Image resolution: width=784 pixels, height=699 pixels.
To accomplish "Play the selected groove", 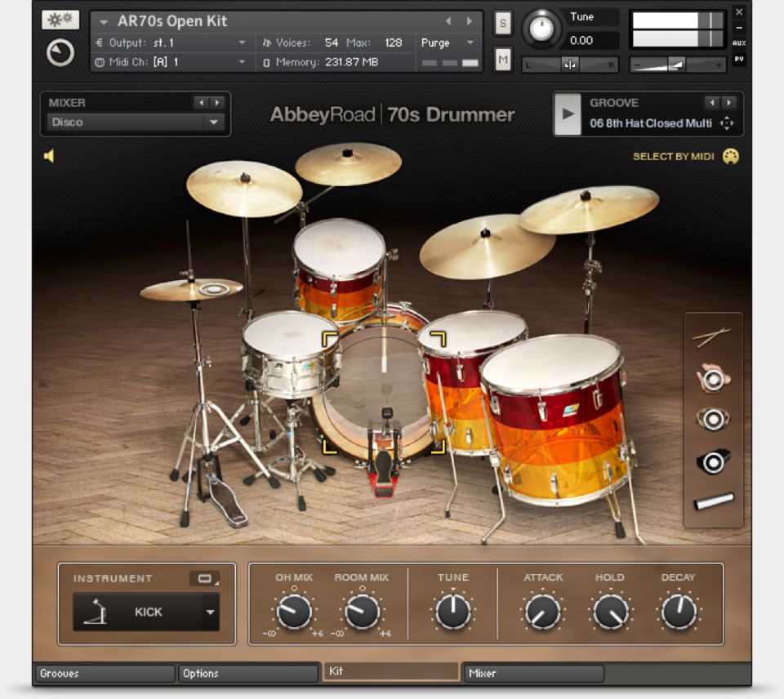I will 568,114.
